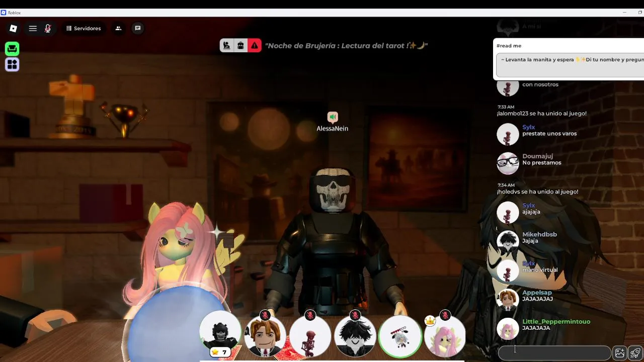Click the red warning triangle report icon
This screenshot has height=362, width=644.
click(255, 46)
